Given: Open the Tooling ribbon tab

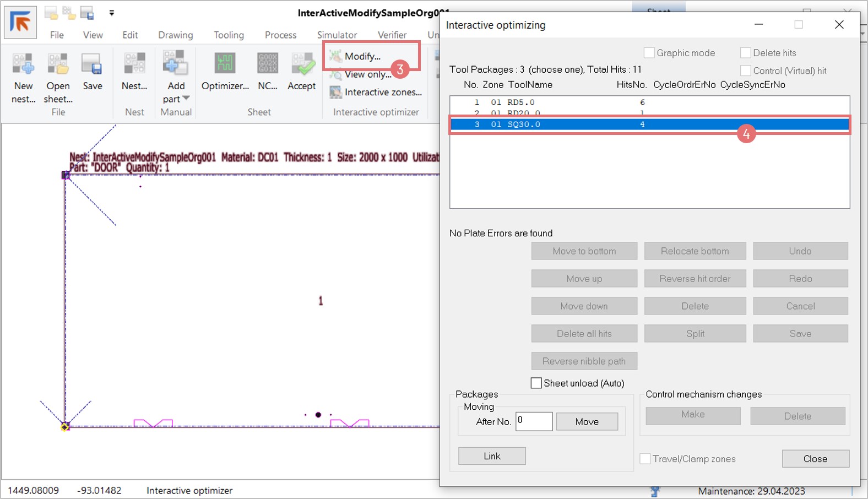Looking at the screenshot, I should 229,35.
